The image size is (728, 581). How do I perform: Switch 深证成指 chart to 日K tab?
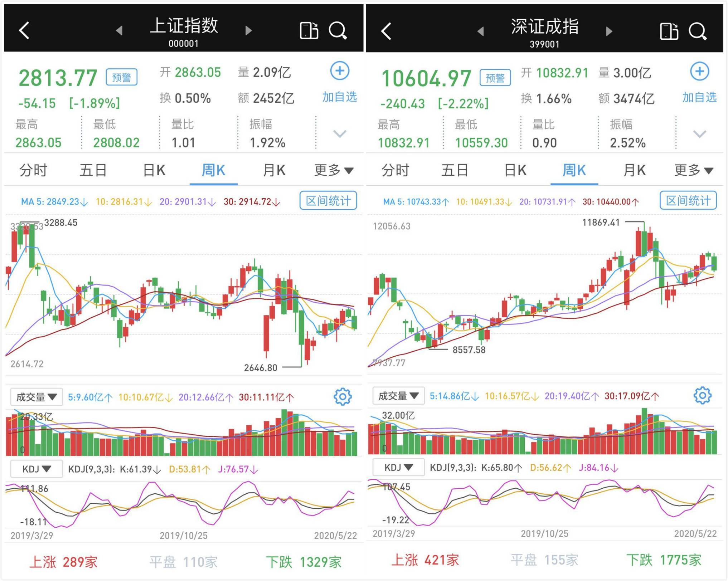coord(515,170)
